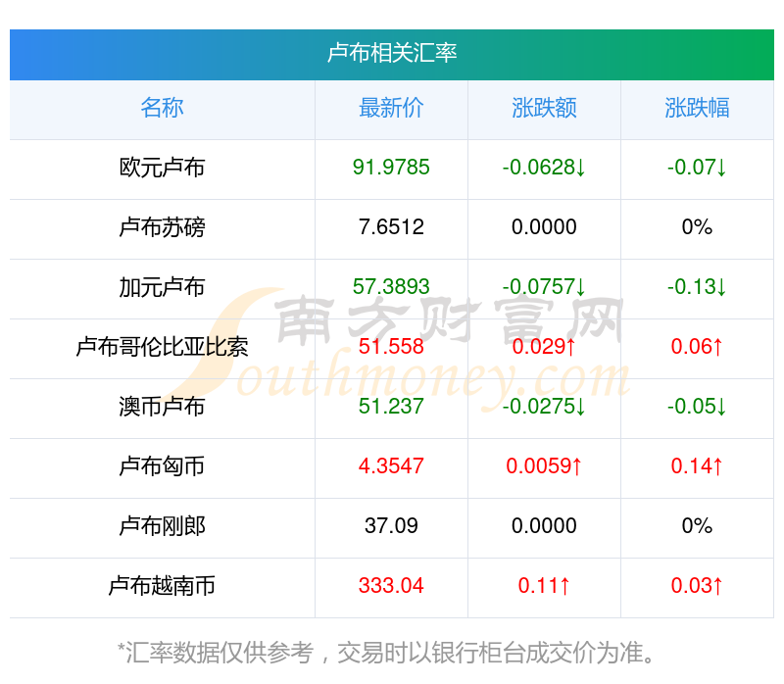Click the 卢布刚郎 change amount 0.0000
This screenshot has height=684, width=784.
tap(544, 526)
